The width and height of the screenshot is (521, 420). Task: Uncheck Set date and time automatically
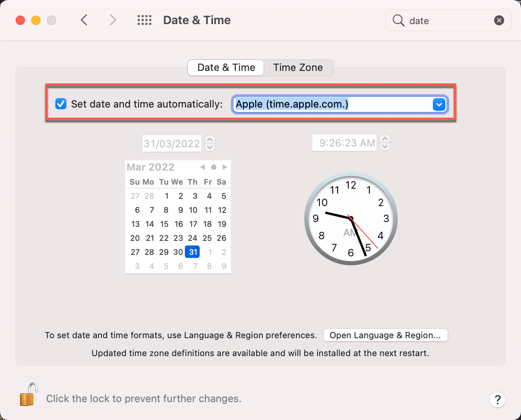[x=61, y=104]
